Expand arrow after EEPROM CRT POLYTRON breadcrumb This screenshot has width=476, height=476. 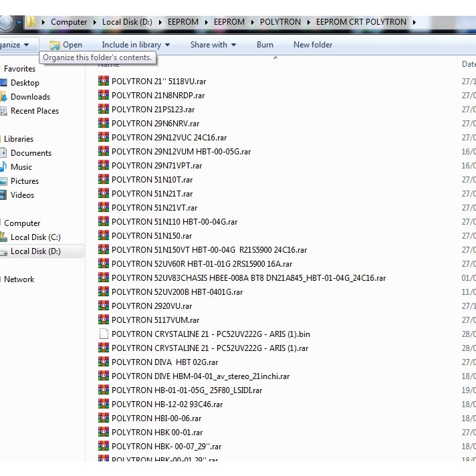[414, 22]
